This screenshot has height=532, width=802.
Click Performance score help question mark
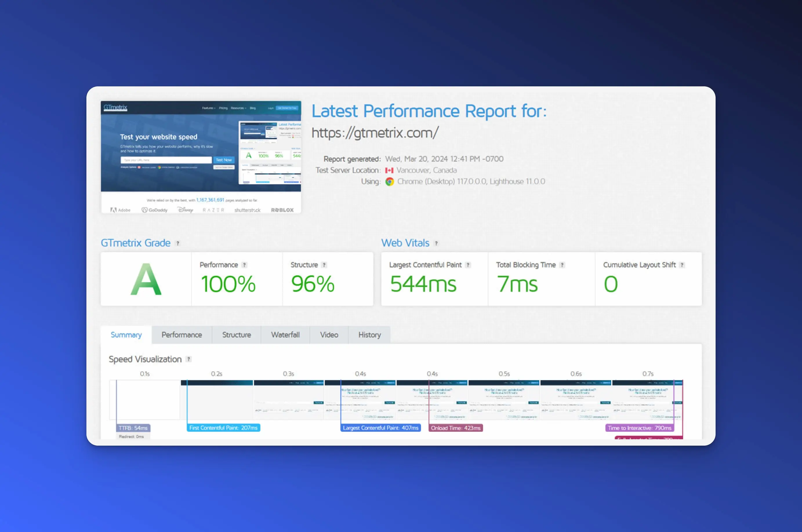pos(244,265)
